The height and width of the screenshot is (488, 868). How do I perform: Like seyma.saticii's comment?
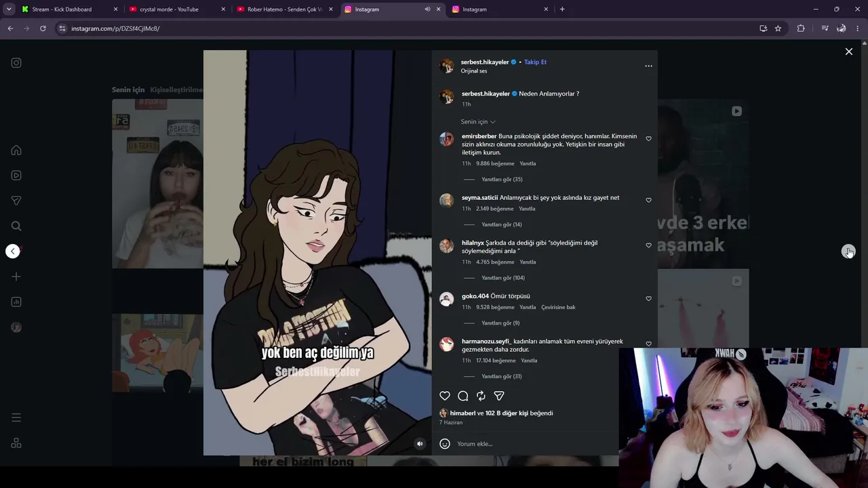pos(648,201)
